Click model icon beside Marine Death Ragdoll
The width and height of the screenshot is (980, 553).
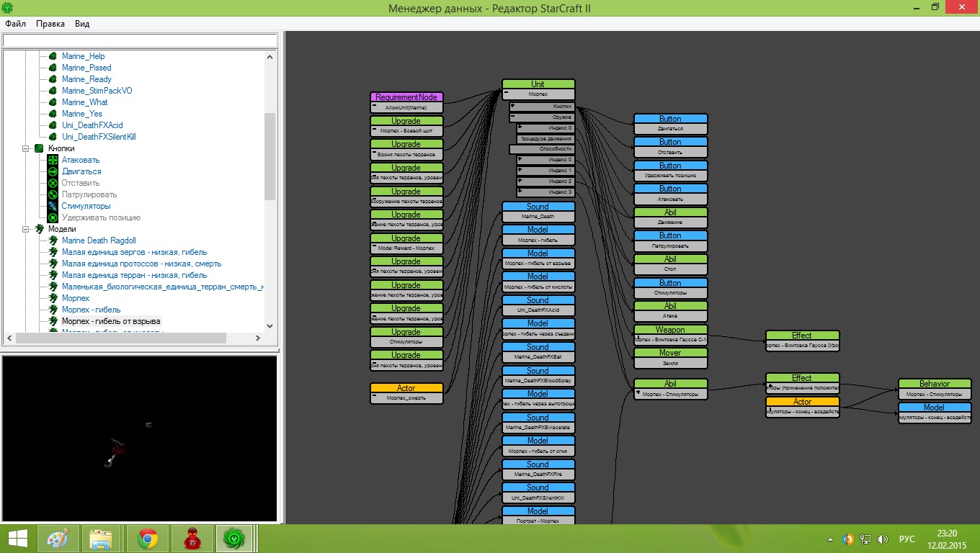coord(53,240)
